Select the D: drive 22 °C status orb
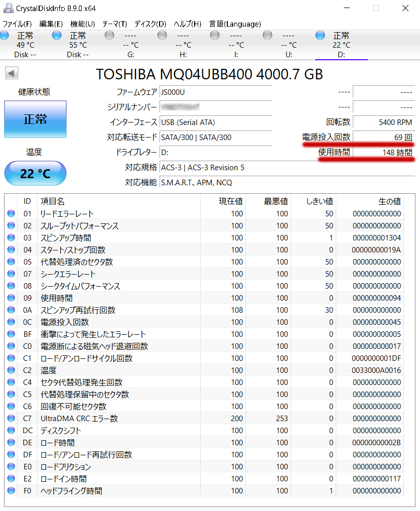Viewport: 420px width, 511px height. tap(320, 35)
